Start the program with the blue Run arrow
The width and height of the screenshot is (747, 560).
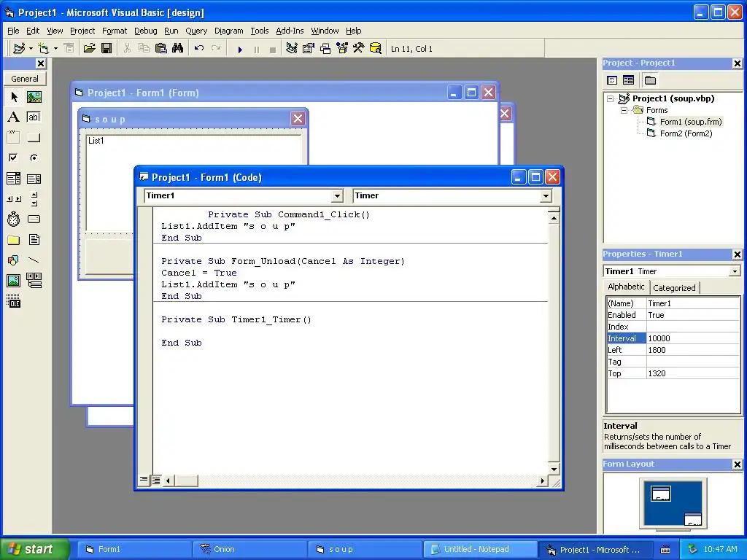pyautogui.click(x=240, y=49)
